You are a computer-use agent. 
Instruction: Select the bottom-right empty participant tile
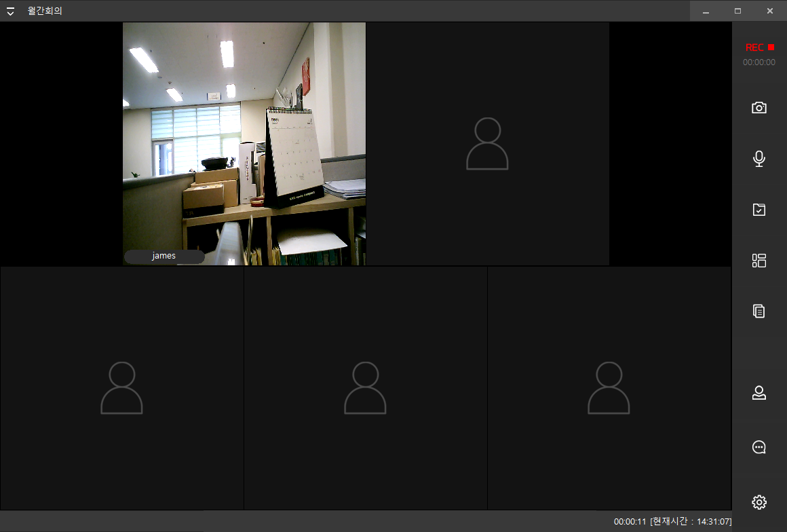coord(609,388)
